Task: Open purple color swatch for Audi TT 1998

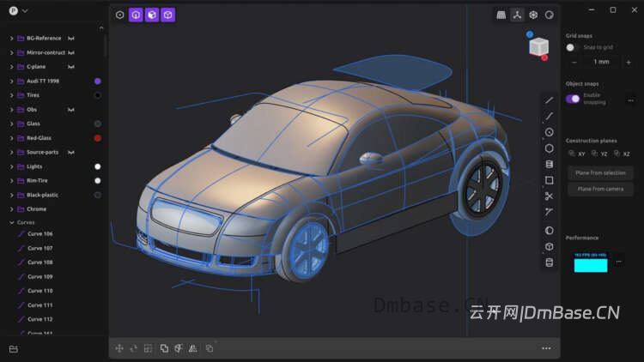Action: 98,81
